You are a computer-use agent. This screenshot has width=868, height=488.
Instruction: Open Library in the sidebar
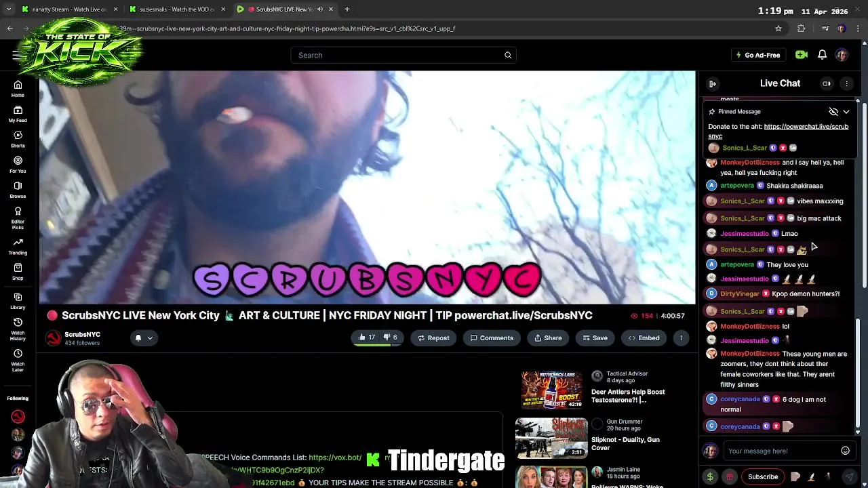[x=18, y=301]
